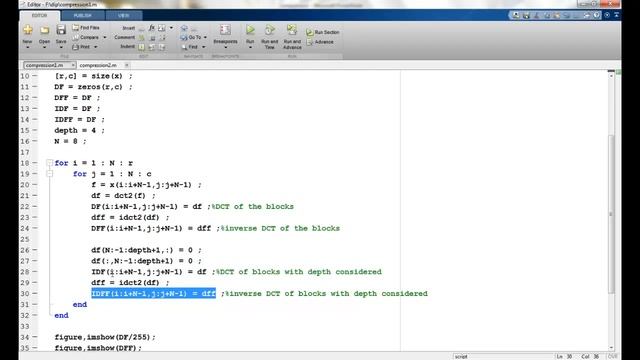Click the scrollbar down arrow
The width and height of the screenshot is (640, 360).
click(x=611, y=347)
